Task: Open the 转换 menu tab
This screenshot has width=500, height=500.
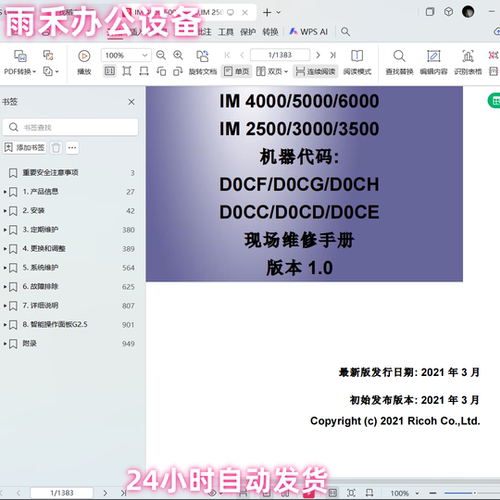Action: (x=270, y=32)
